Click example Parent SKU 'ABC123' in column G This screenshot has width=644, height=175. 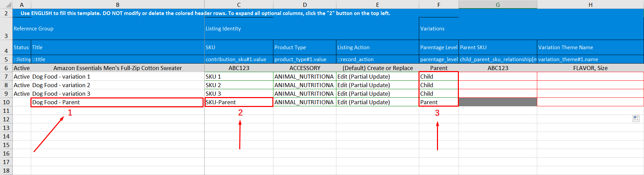498,68
